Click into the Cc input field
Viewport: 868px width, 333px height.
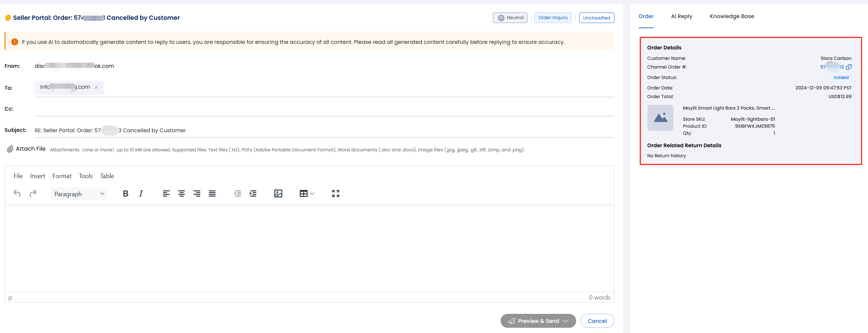pos(325,109)
